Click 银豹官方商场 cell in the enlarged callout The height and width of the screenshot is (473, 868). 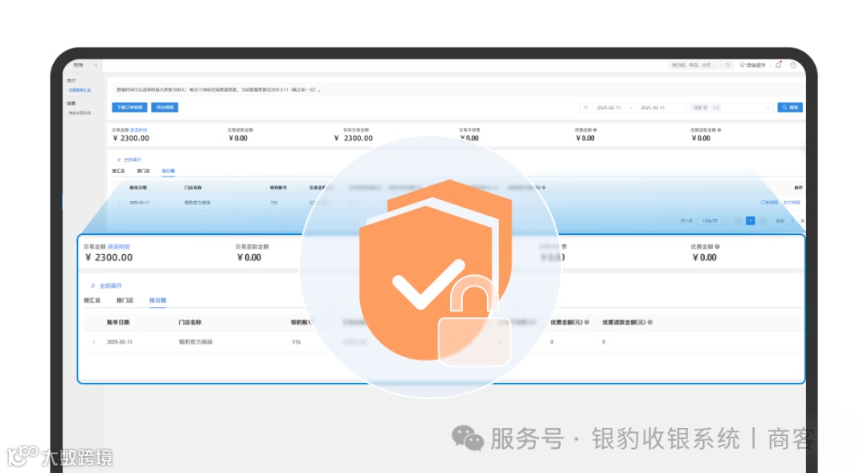[x=195, y=343]
